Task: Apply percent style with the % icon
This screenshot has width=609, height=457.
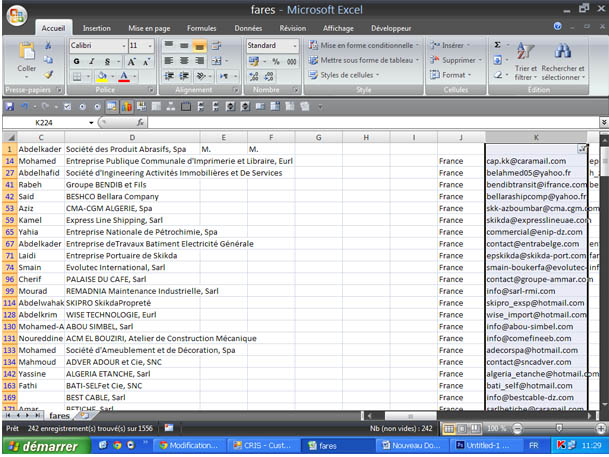Action: [276, 61]
